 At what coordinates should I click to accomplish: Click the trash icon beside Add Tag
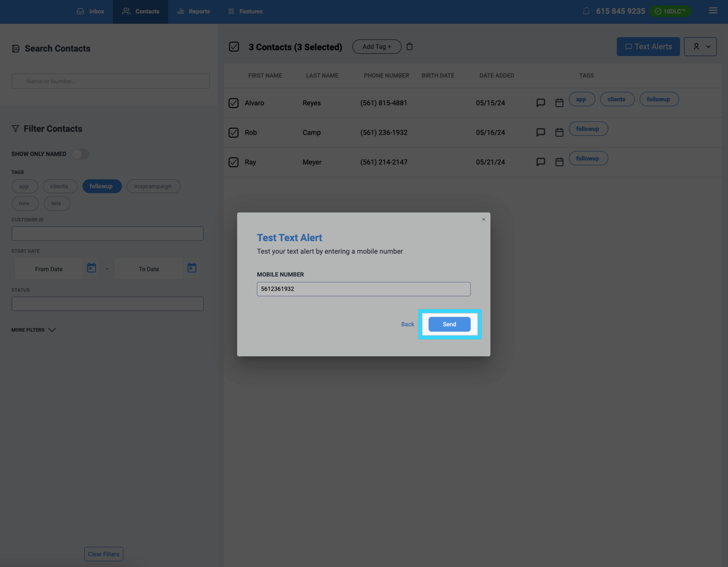[x=409, y=47]
